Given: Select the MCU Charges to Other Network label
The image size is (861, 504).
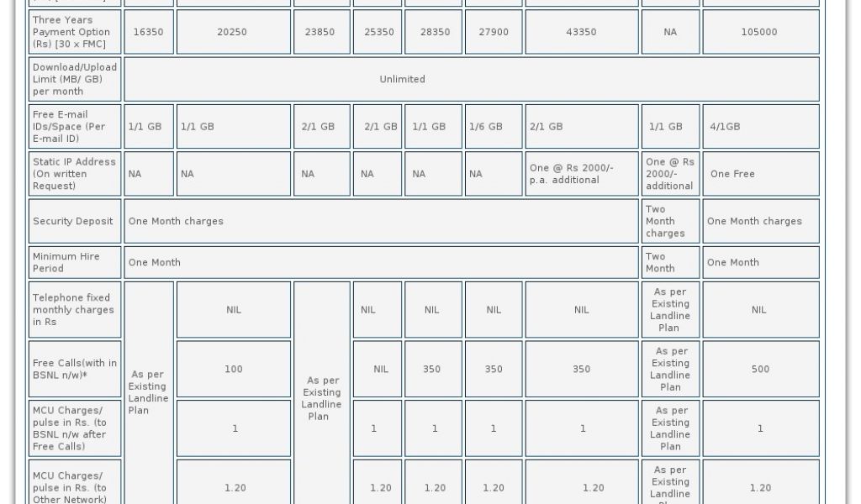Looking at the screenshot, I should tap(75, 487).
